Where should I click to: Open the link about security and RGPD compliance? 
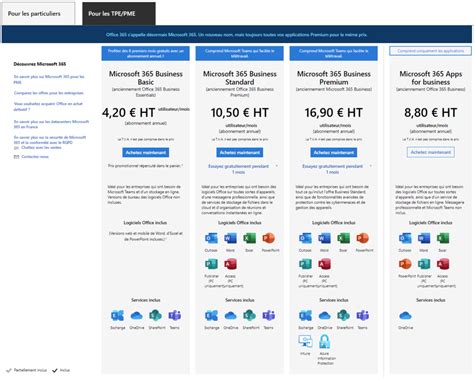click(x=50, y=140)
